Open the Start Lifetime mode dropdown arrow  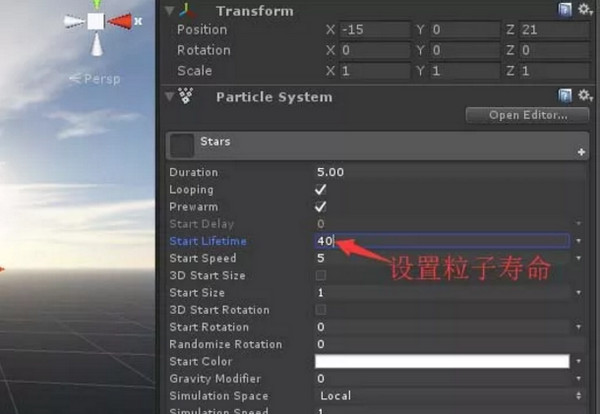tap(579, 241)
